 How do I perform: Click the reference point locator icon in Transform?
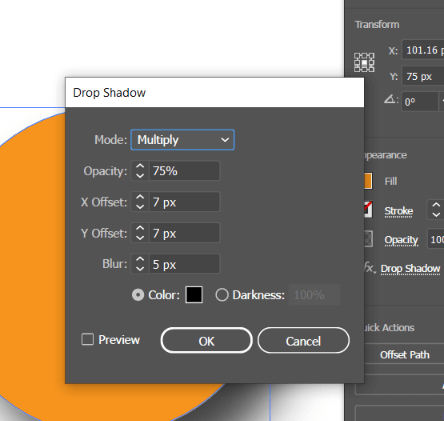(x=364, y=62)
